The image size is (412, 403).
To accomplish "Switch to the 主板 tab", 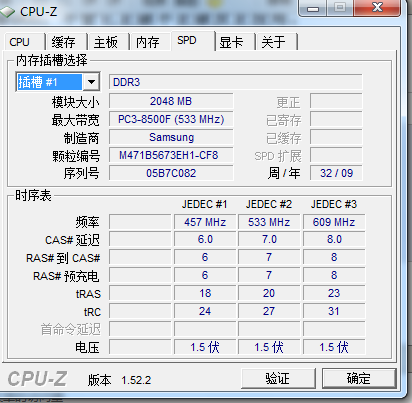I will (108, 42).
